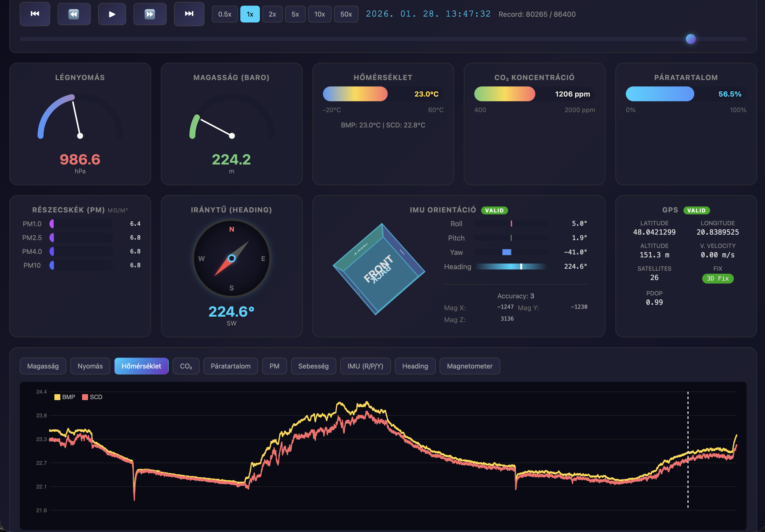Toggle the BMP series in the chart legend
The width and height of the screenshot is (765, 532).
[x=65, y=397]
